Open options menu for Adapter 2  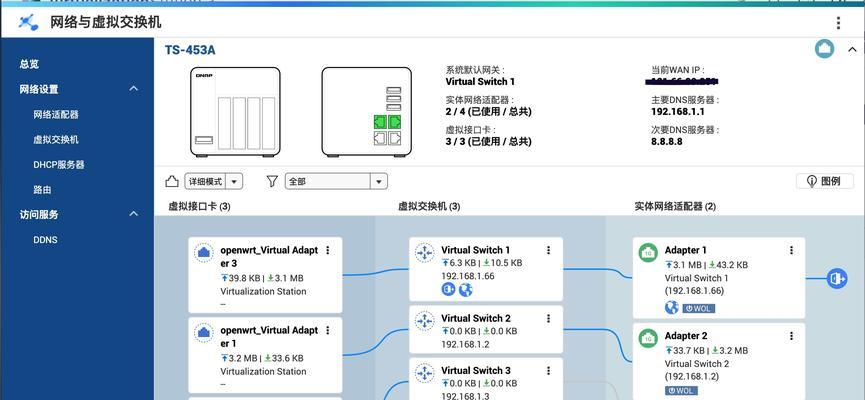(792, 335)
